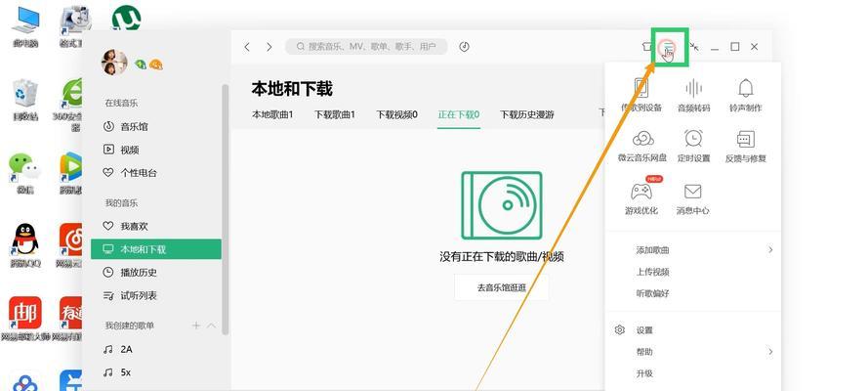
Task: Click the orange badge next to the avatar
Action: click(x=156, y=65)
